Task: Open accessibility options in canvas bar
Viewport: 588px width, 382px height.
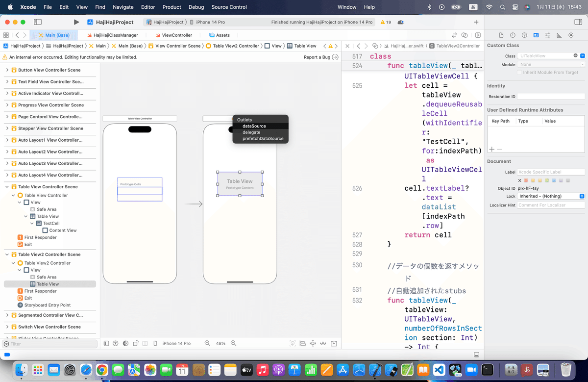Action: 116,344
